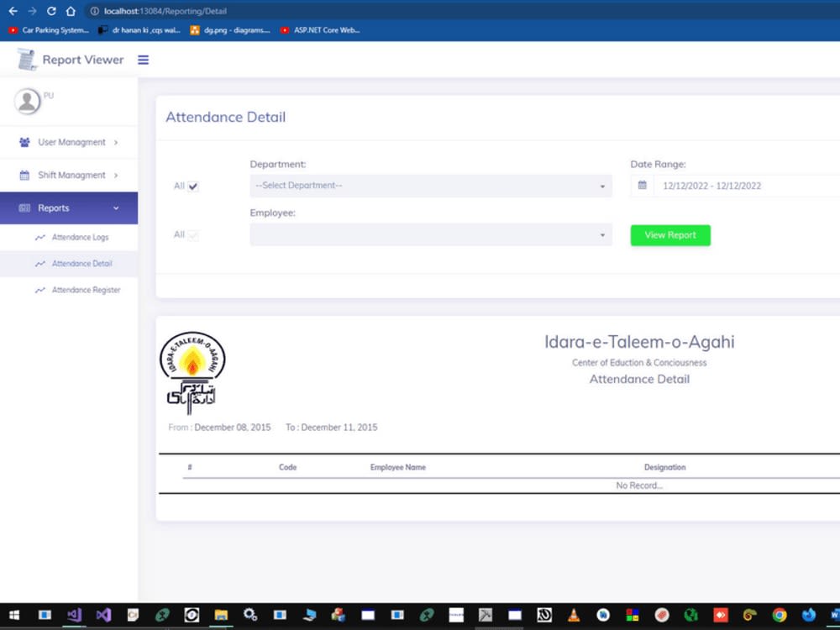Image resolution: width=840 pixels, height=630 pixels.
Task: Open File Explorer folder in taskbar
Action: (x=221, y=615)
